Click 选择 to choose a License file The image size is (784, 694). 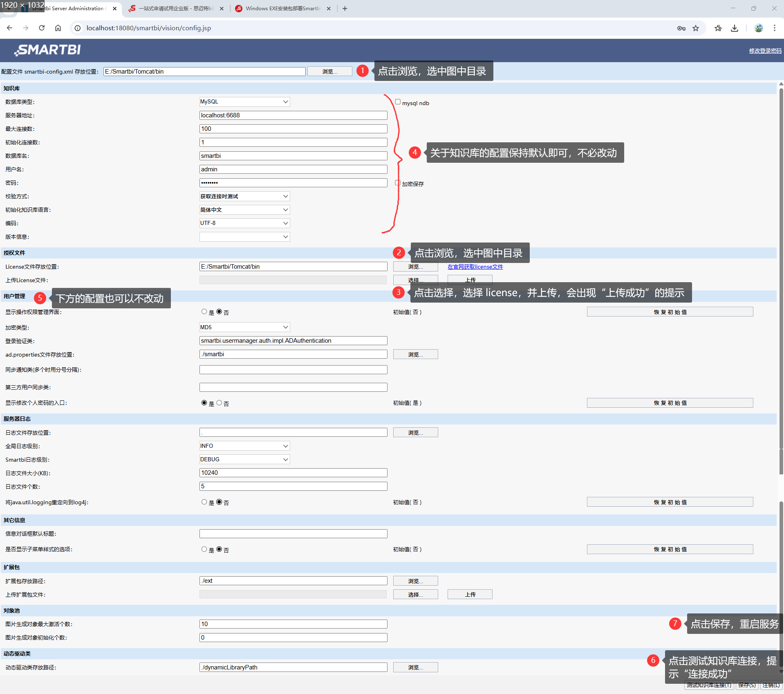tap(415, 280)
